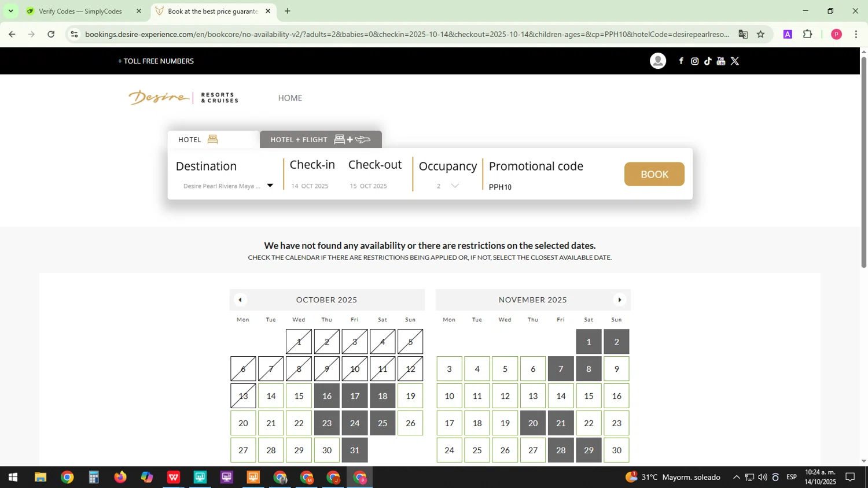The width and height of the screenshot is (868, 488).
Task: Click the BOOK button
Action: (x=654, y=174)
